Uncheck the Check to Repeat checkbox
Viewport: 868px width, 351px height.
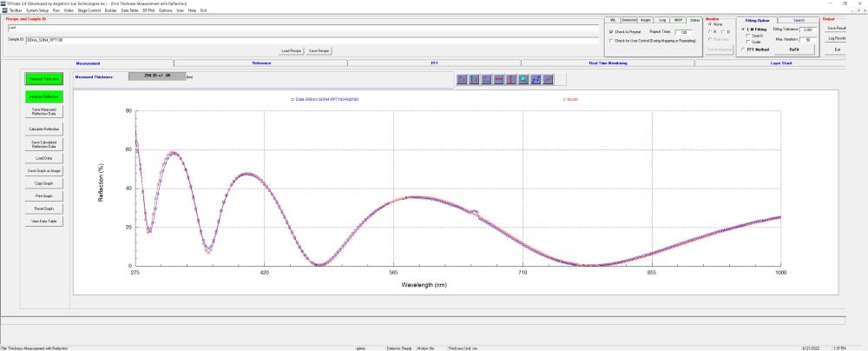(x=612, y=31)
